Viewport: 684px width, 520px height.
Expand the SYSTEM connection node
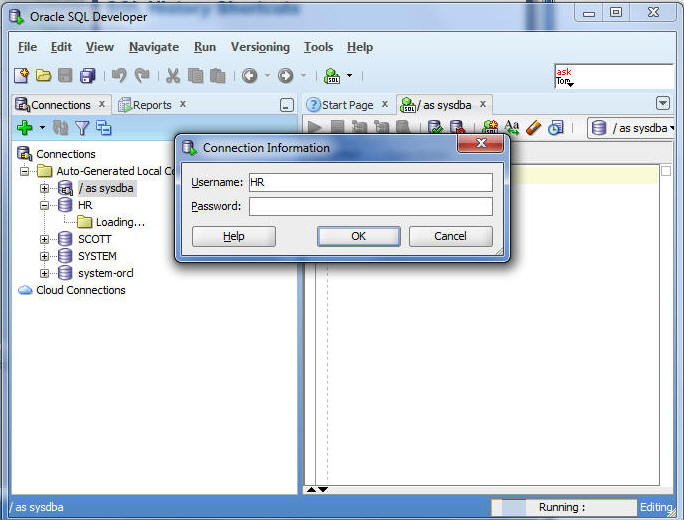coord(45,256)
